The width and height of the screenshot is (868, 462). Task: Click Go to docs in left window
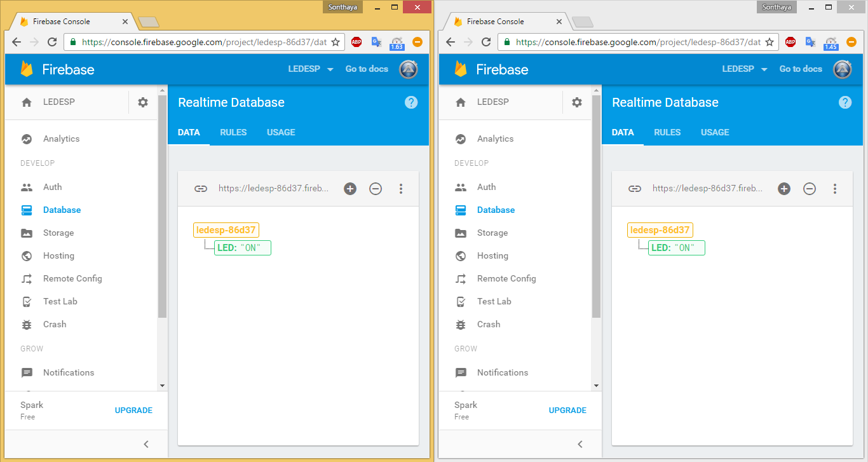pos(367,69)
